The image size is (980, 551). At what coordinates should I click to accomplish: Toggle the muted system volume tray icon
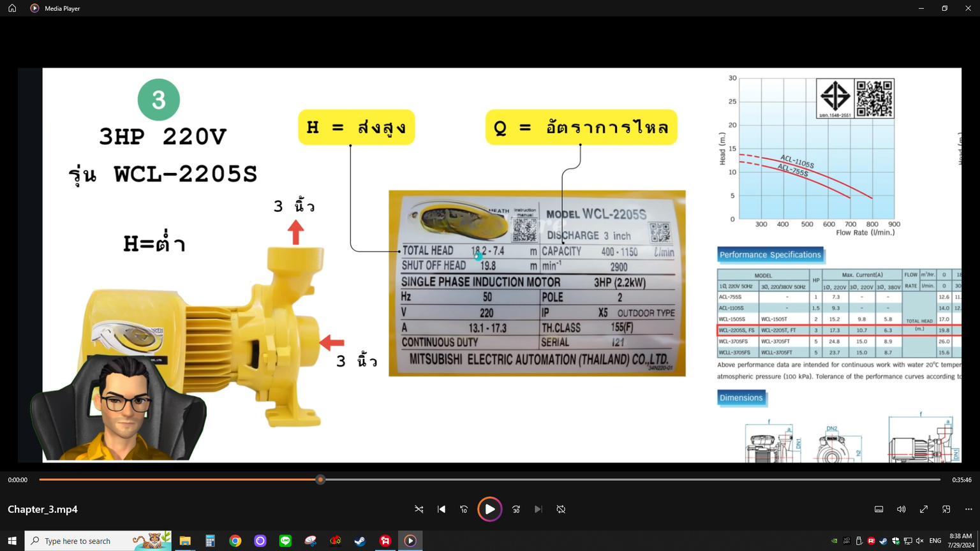[x=919, y=541]
